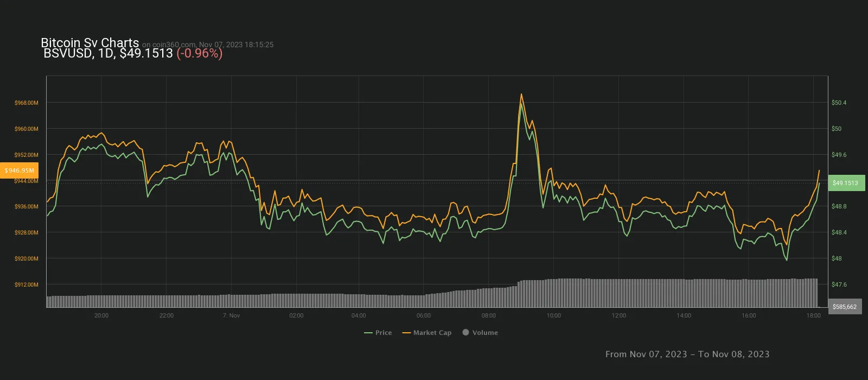The width and height of the screenshot is (868, 380).
Task: Click the $50.4 price axis label
Action: (x=839, y=103)
